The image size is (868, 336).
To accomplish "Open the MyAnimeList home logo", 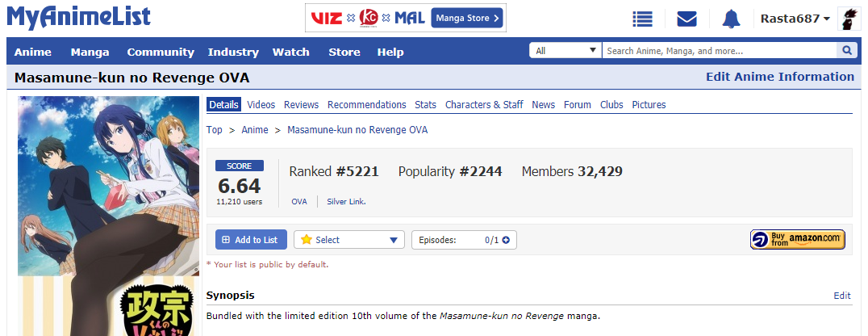I will coord(78,17).
